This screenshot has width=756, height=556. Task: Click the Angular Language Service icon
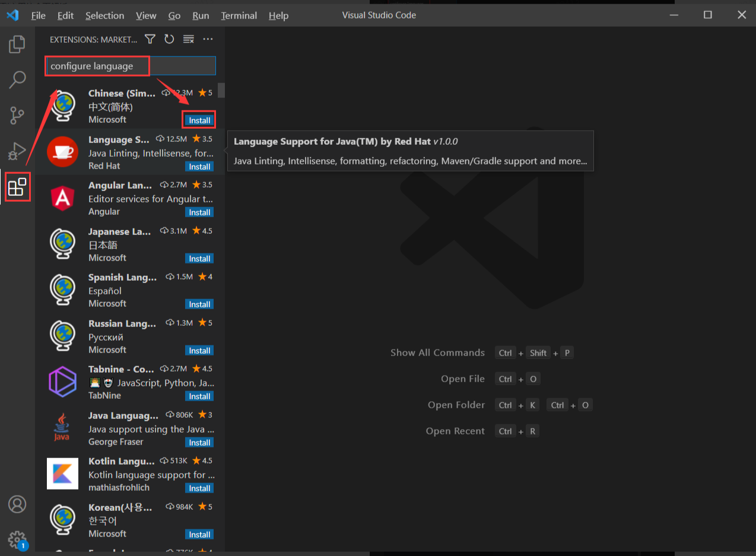(x=62, y=198)
